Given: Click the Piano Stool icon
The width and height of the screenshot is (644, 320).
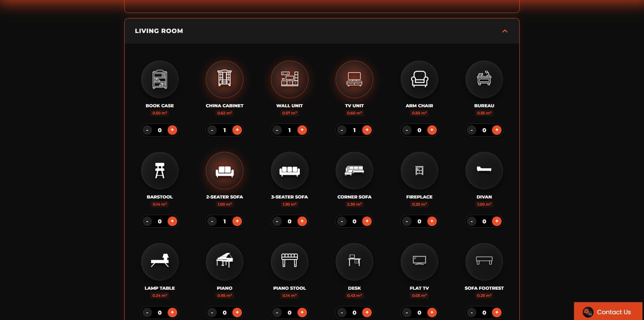Looking at the screenshot, I should [x=289, y=262].
